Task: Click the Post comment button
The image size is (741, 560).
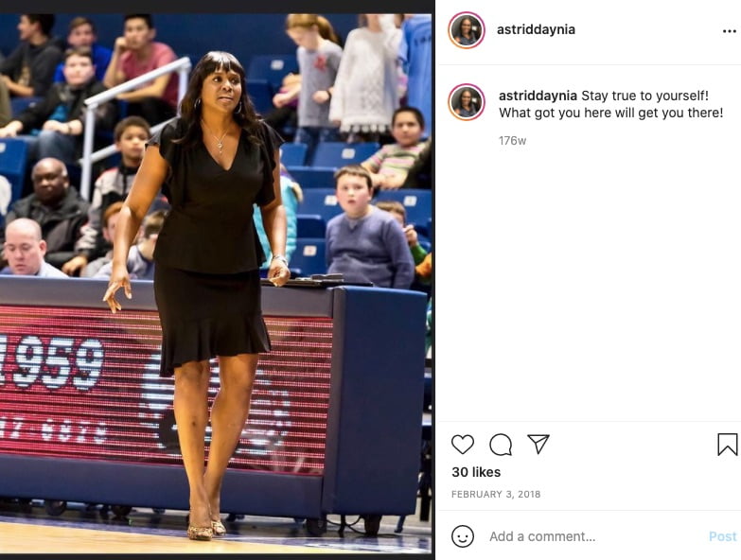Action: tap(723, 536)
